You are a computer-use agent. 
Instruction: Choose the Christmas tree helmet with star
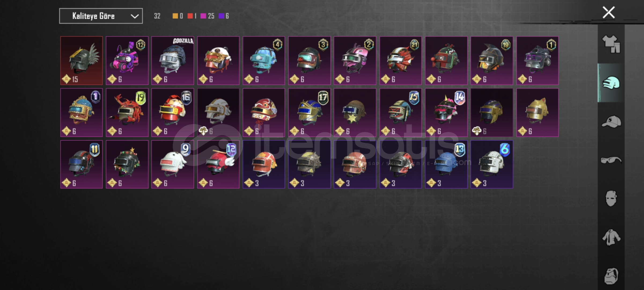[x=127, y=164]
